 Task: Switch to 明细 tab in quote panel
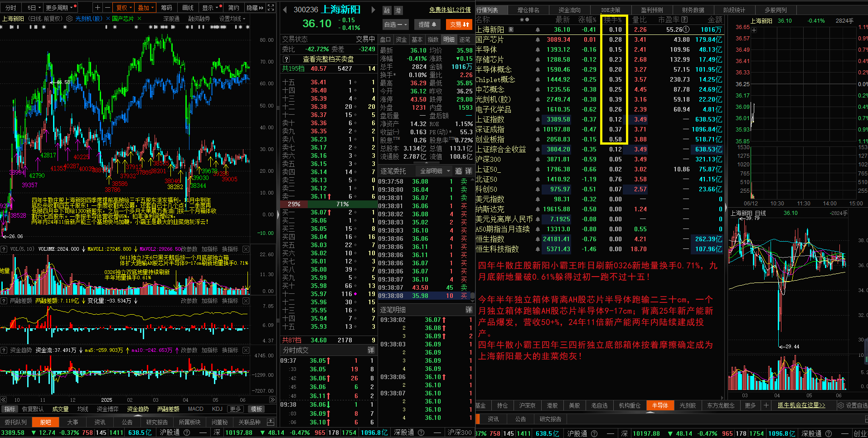[x=449, y=39]
